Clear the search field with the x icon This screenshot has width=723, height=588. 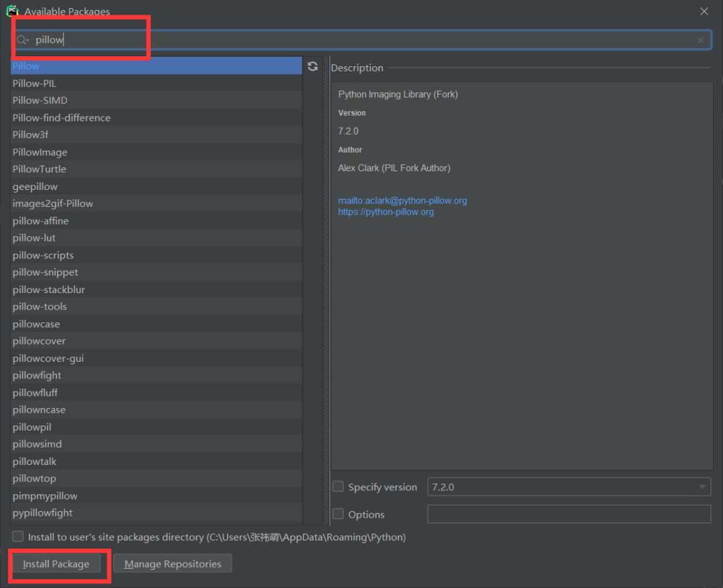point(700,40)
